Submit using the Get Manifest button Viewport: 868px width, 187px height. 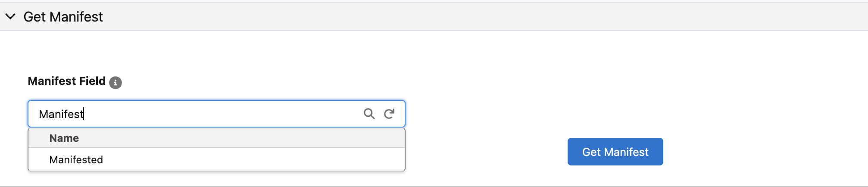615,152
